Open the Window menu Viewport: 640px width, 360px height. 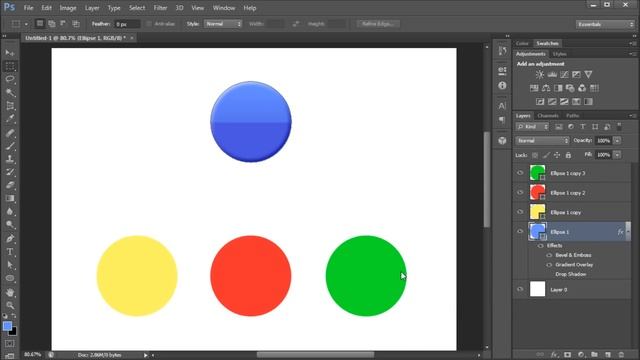224,8
